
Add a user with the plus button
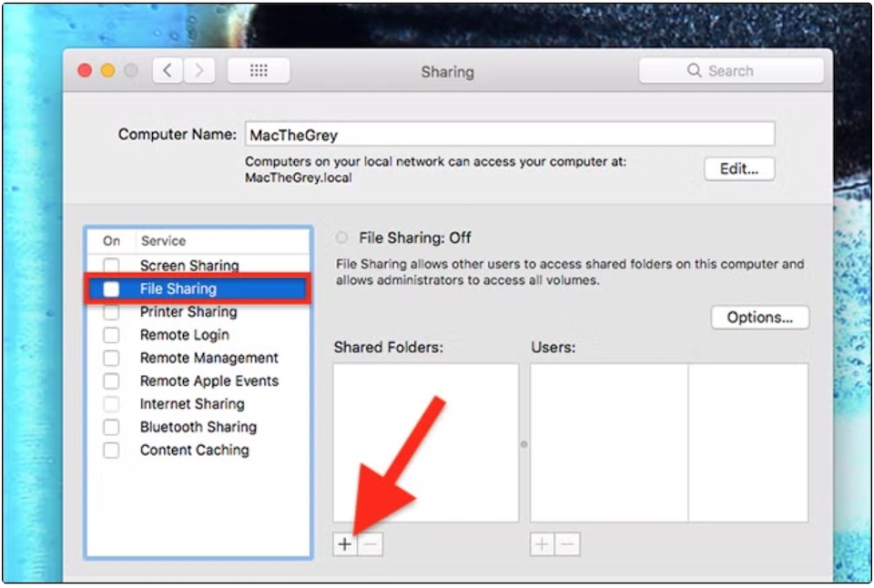(x=542, y=544)
